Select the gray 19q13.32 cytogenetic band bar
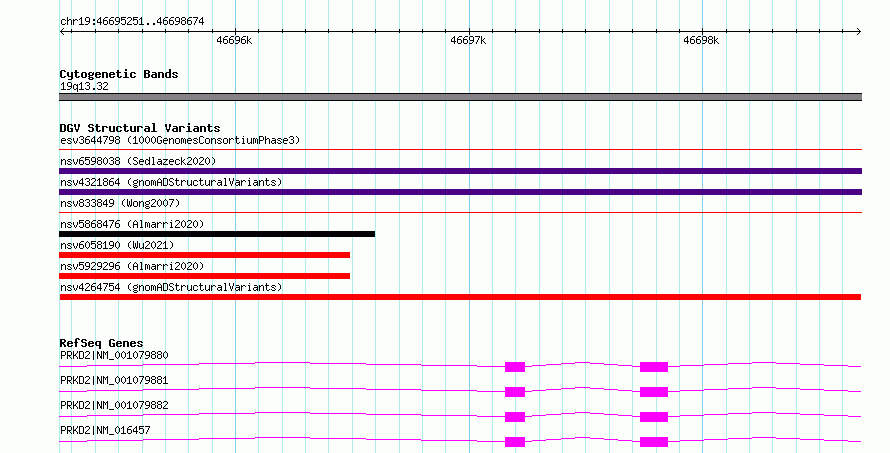Viewport: 890px width, 453px height. 460,97
